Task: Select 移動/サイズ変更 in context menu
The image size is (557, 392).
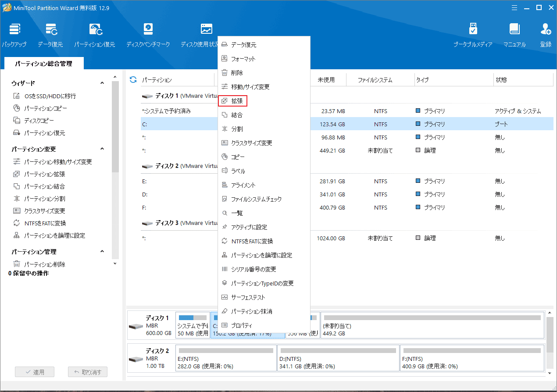Action: (264, 87)
